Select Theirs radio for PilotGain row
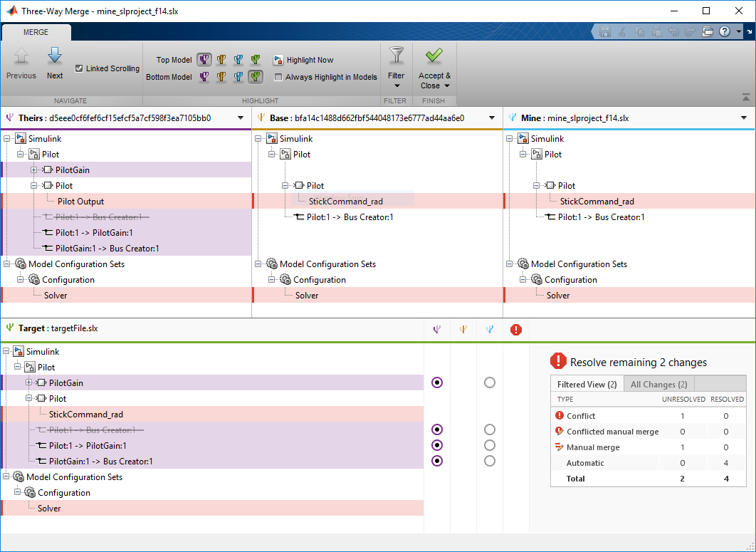The image size is (756, 552). pyautogui.click(x=437, y=382)
